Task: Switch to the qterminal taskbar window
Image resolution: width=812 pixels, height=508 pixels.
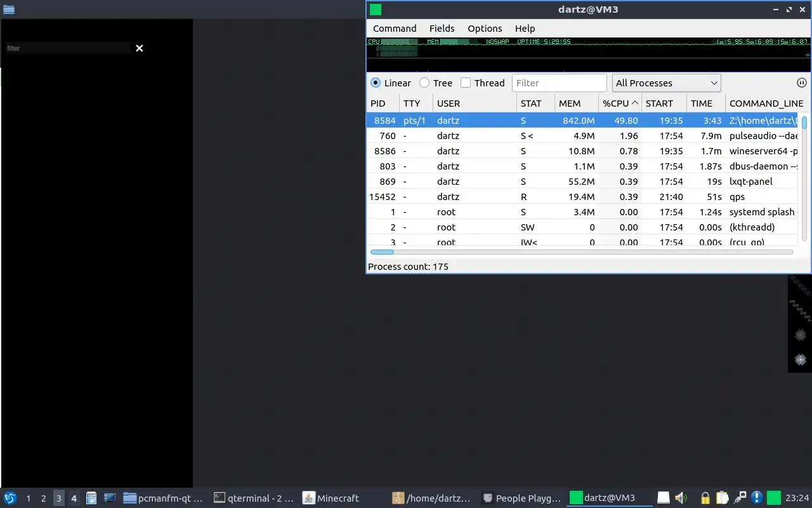Action: (x=254, y=498)
